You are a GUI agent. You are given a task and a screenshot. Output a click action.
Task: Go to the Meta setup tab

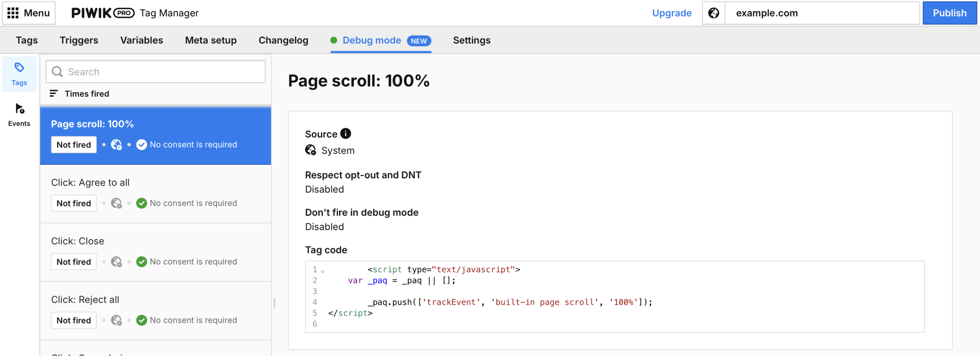(x=211, y=40)
